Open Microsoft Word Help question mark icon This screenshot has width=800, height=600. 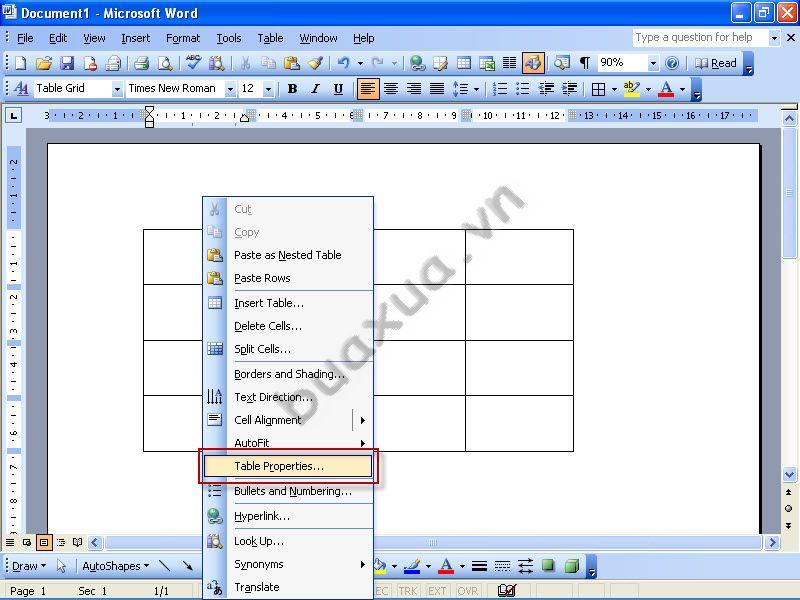coord(672,63)
